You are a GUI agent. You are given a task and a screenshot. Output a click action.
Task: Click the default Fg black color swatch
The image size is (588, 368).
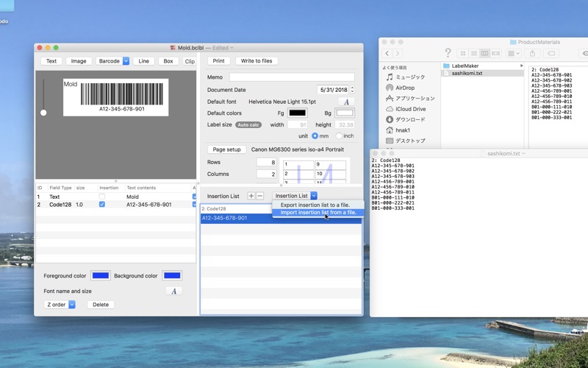click(x=298, y=113)
